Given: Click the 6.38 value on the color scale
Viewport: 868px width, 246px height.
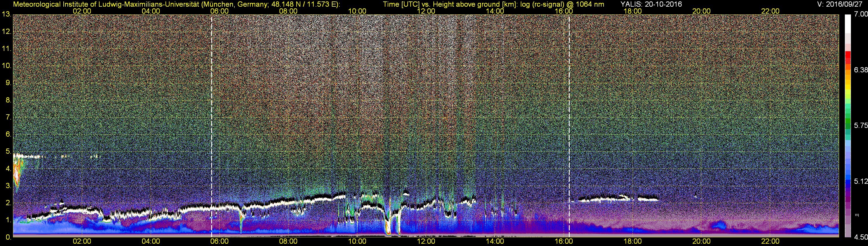Looking at the screenshot, I should point(860,70).
